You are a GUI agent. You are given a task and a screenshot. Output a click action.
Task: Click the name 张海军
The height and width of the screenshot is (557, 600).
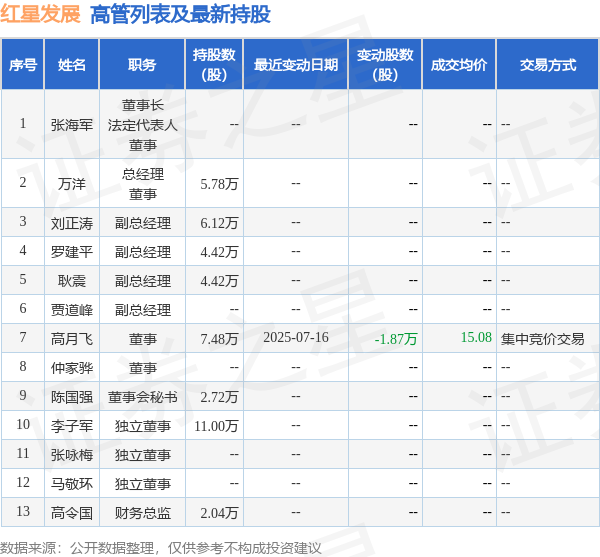72,125
